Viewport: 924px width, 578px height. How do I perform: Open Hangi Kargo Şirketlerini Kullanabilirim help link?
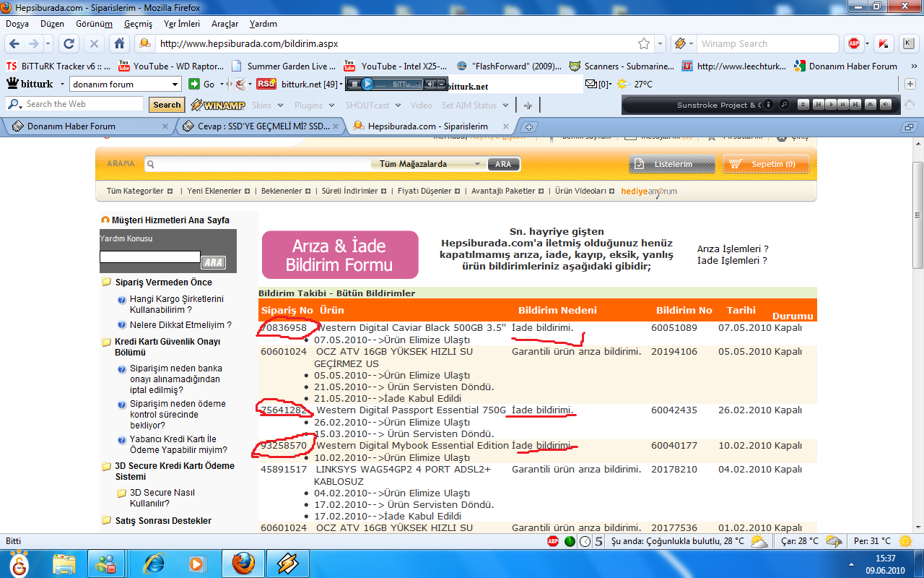(176, 304)
